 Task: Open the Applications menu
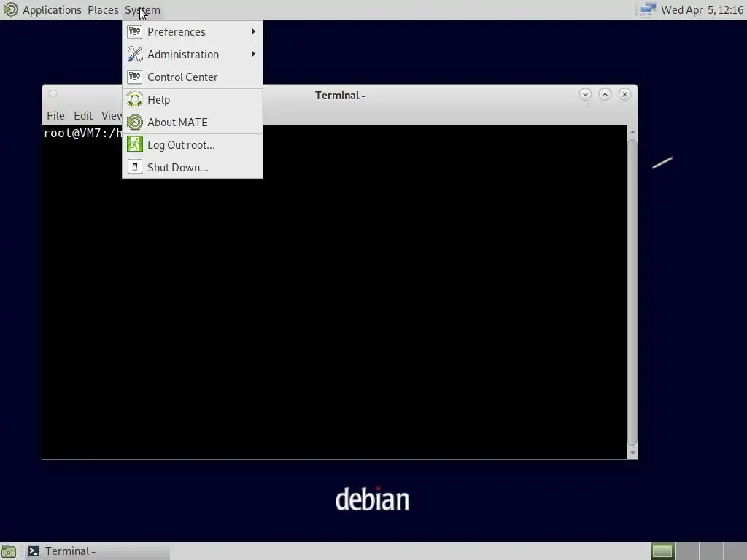(x=52, y=10)
